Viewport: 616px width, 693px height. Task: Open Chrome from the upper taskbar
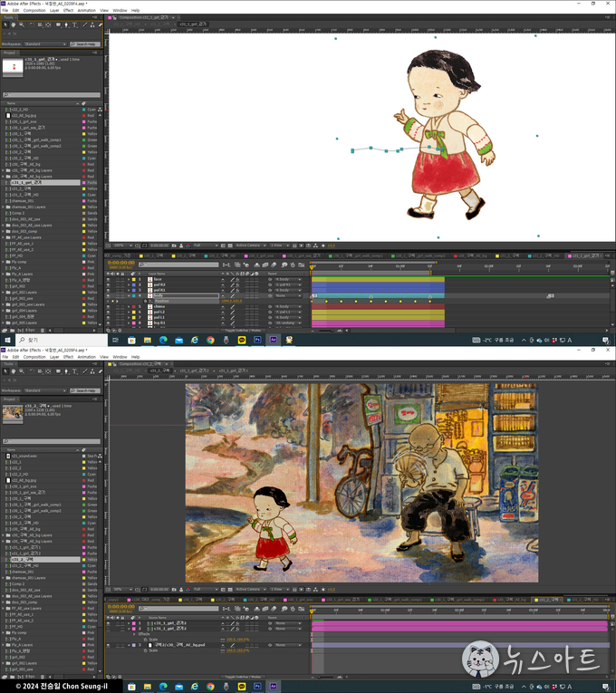pos(210,340)
